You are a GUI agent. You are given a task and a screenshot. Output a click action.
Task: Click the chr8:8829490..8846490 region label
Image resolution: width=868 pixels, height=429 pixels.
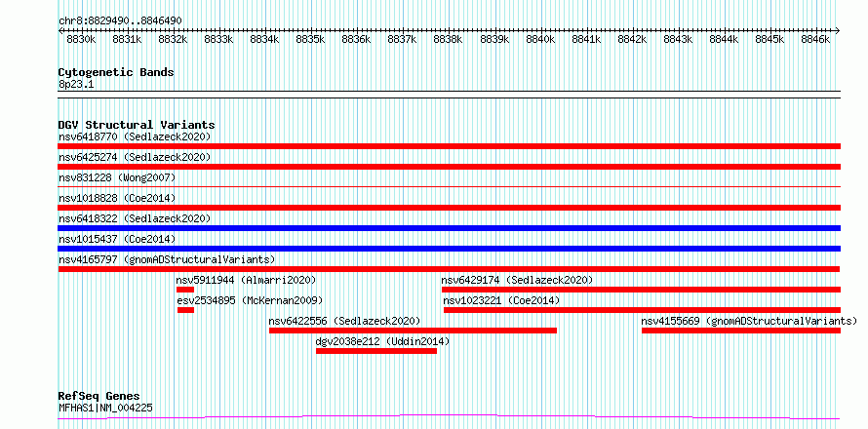(x=120, y=21)
